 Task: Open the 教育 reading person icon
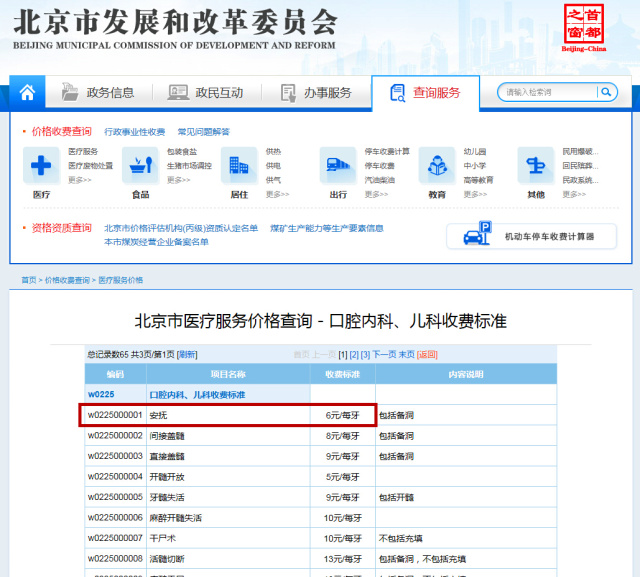pos(437,165)
